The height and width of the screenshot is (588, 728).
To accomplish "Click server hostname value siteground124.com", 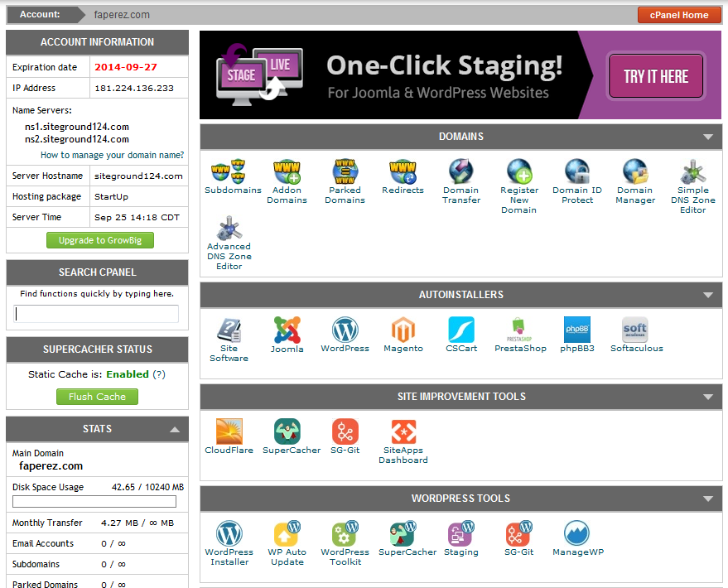I will pyautogui.click(x=138, y=176).
